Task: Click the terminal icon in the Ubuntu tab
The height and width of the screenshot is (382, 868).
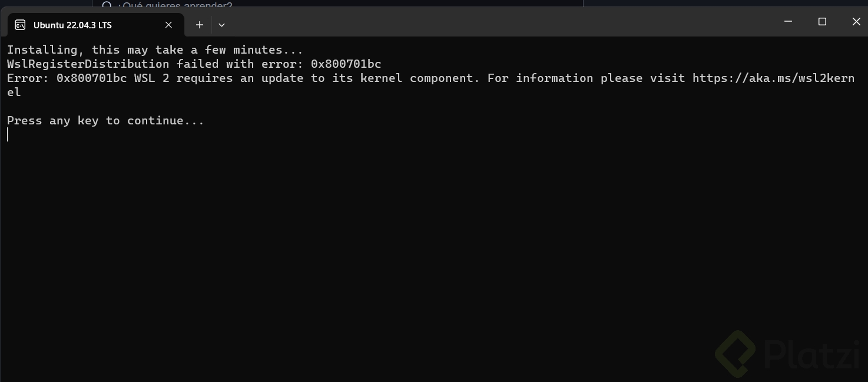Action: pos(20,25)
